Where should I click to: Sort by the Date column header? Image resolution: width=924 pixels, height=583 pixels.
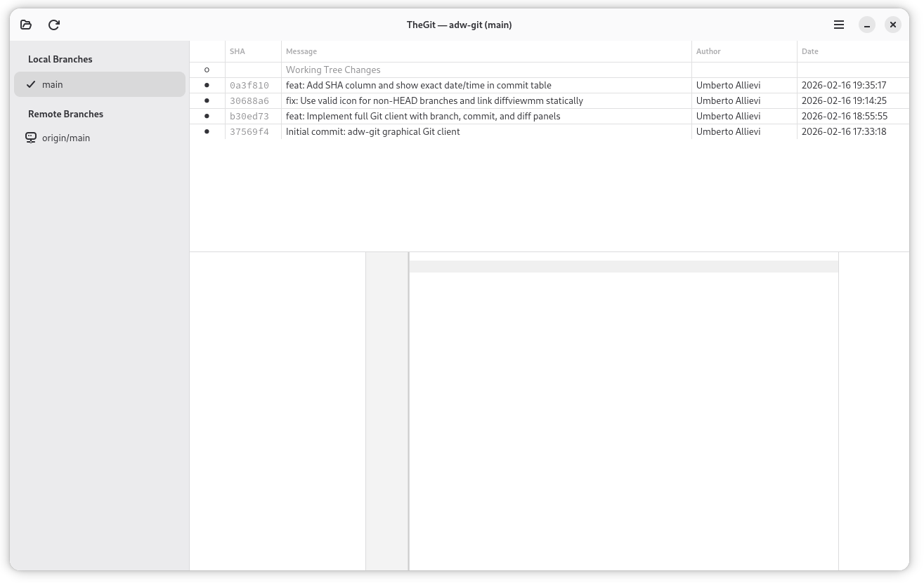pyautogui.click(x=810, y=51)
